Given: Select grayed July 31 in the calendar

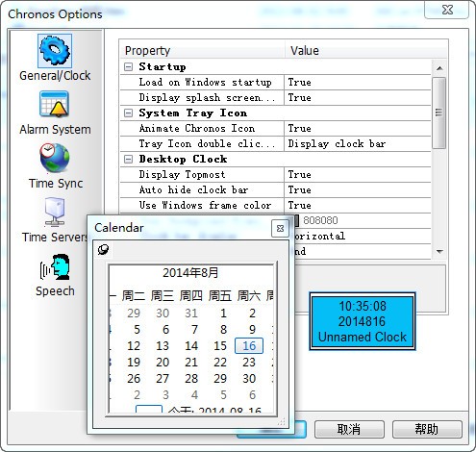Looking at the screenshot, I should (191, 314).
